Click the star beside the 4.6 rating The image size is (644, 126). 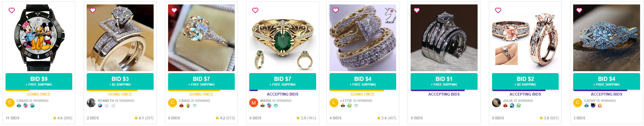pos(55,118)
